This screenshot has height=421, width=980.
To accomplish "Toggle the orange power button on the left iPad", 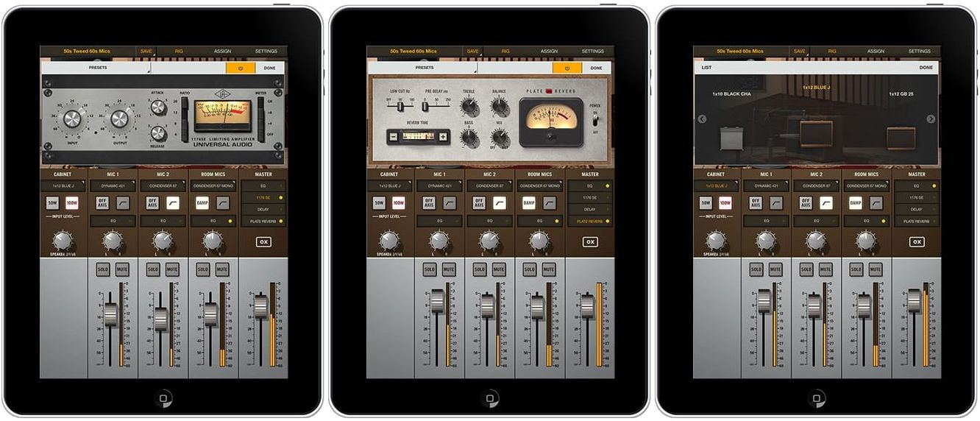I will click(x=240, y=68).
